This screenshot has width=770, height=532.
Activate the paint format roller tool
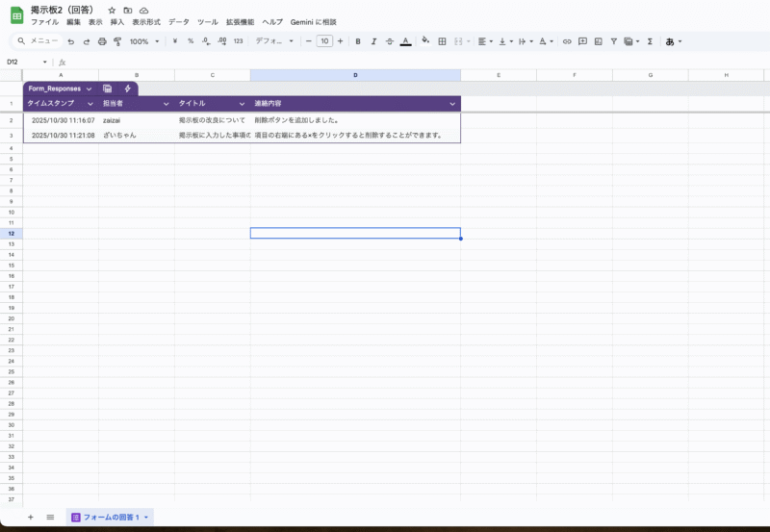117,41
